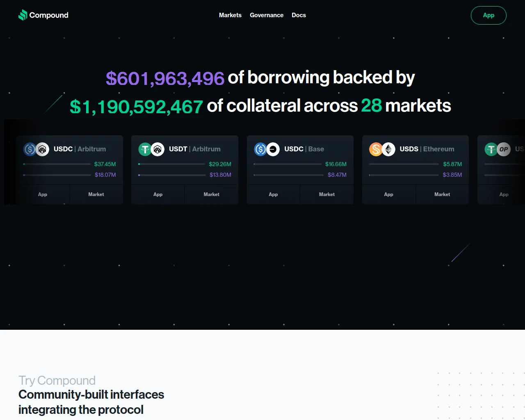This screenshot has height=420, width=525.
Task: View Market for USDS Ethereum
Action: click(442, 194)
